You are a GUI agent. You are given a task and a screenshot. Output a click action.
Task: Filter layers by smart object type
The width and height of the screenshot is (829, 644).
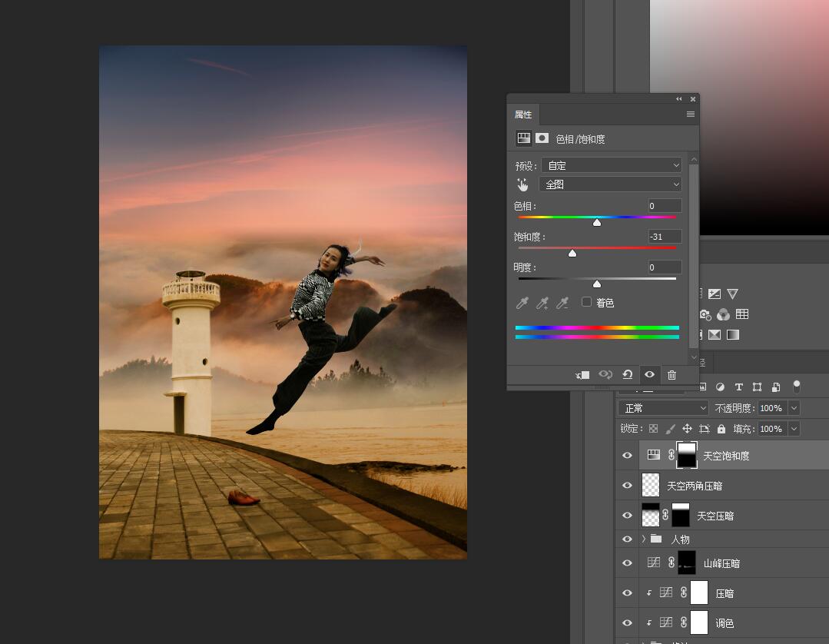point(775,387)
